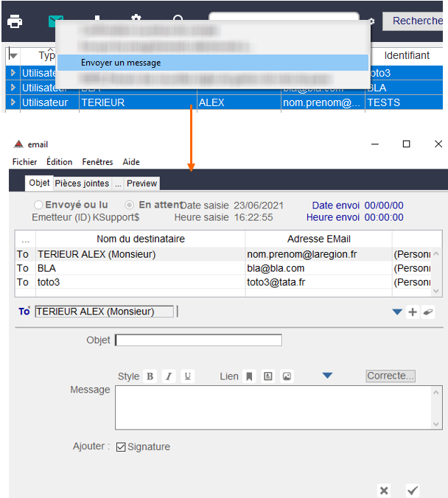Expand the second Utilisateur row with BLA
The width and height of the screenshot is (448, 498).
(13, 88)
